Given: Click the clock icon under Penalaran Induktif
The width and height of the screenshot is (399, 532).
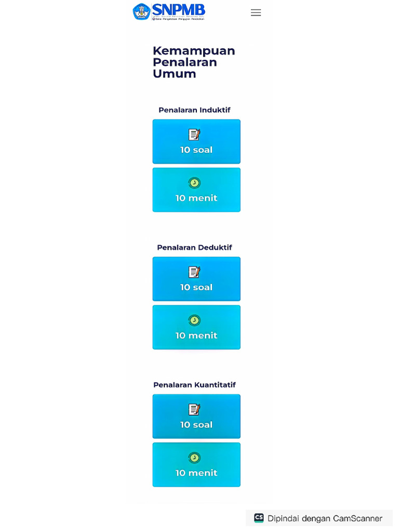Looking at the screenshot, I should (x=194, y=183).
